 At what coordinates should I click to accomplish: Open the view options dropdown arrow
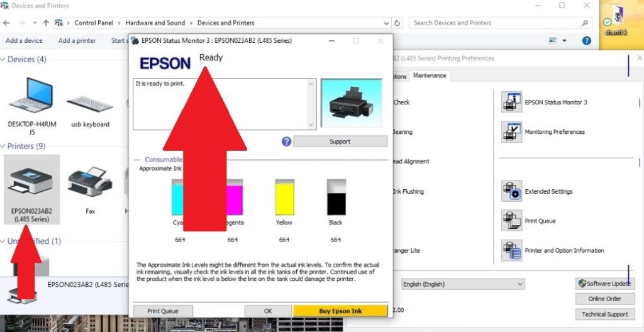click(564, 40)
